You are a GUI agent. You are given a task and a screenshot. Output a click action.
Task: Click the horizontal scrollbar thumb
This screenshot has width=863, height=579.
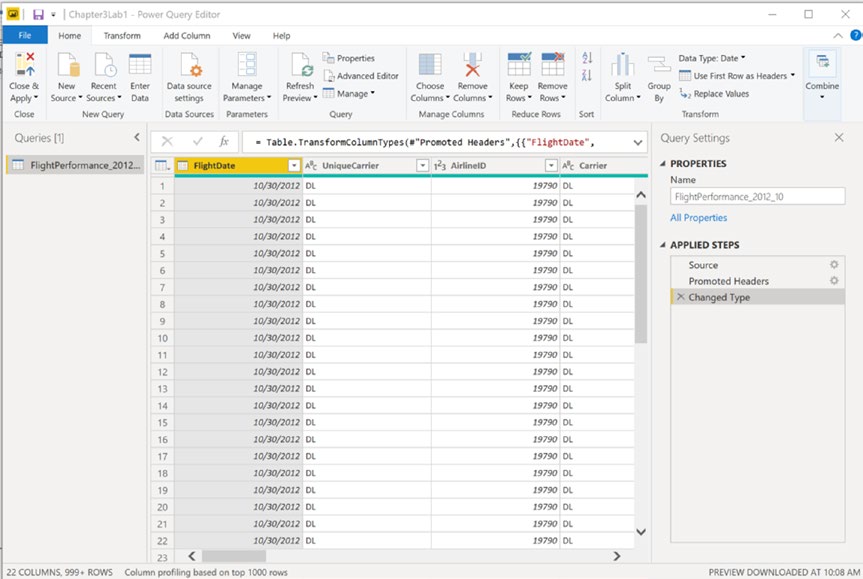pyautogui.click(x=234, y=556)
